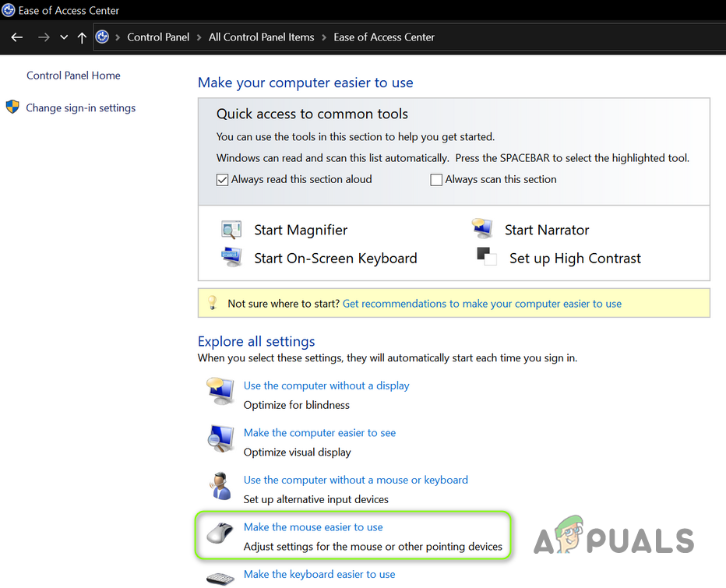Go back with the left arrow button
The height and width of the screenshot is (588, 726).
(x=17, y=37)
